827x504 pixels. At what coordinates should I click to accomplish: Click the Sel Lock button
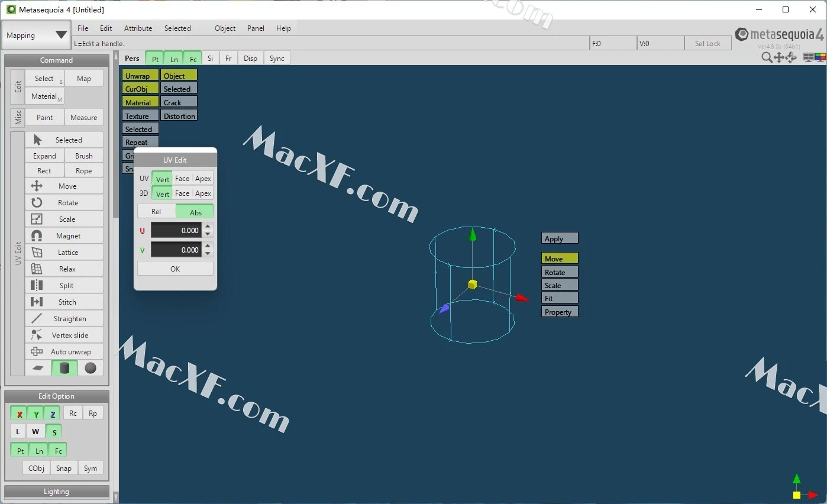pos(708,43)
